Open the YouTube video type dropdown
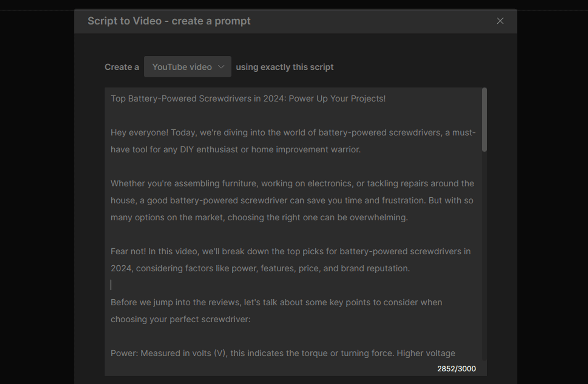This screenshot has width=588, height=384. pyautogui.click(x=187, y=67)
